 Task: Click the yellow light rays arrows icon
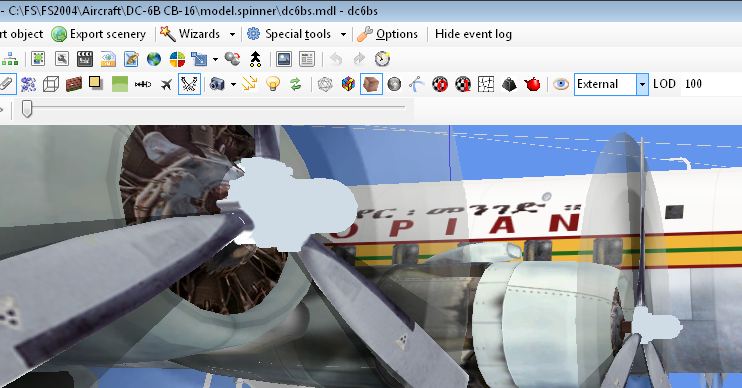[249, 83]
